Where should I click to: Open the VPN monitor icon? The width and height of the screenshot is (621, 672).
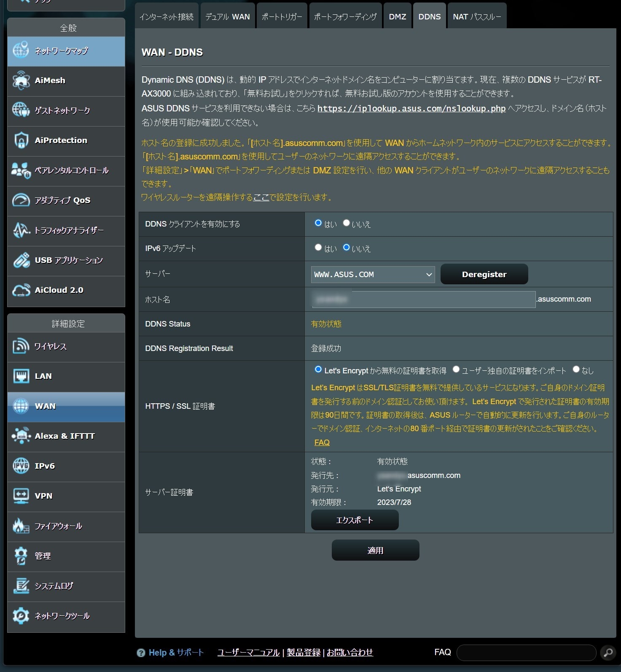(21, 496)
